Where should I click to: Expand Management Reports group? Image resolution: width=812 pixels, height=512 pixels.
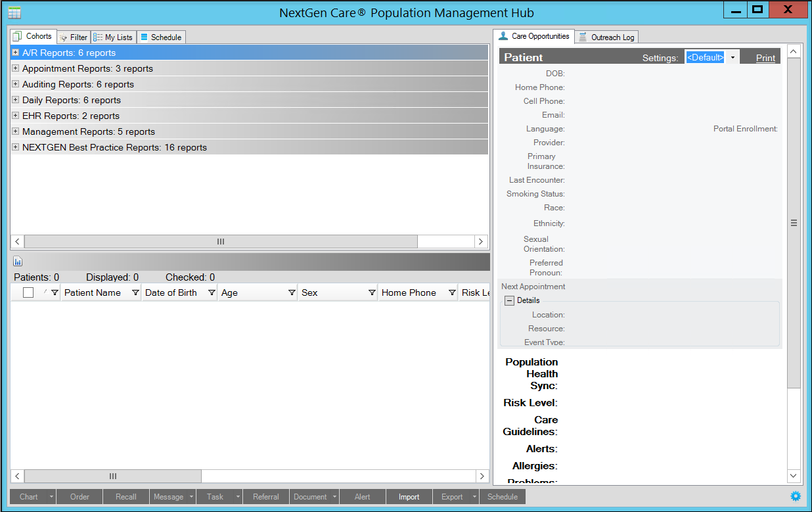pos(15,131)
